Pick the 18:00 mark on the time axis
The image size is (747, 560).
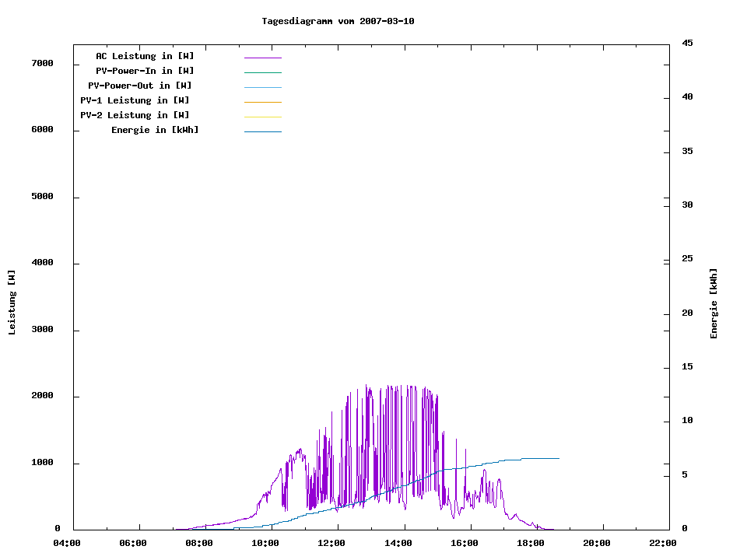[530, 543]
